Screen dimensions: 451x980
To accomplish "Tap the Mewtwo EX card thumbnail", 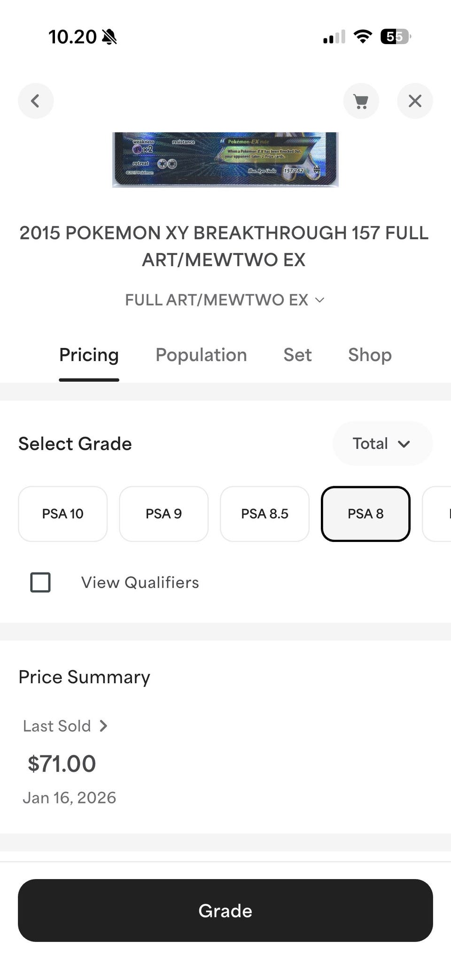I will tap(225, 160).
